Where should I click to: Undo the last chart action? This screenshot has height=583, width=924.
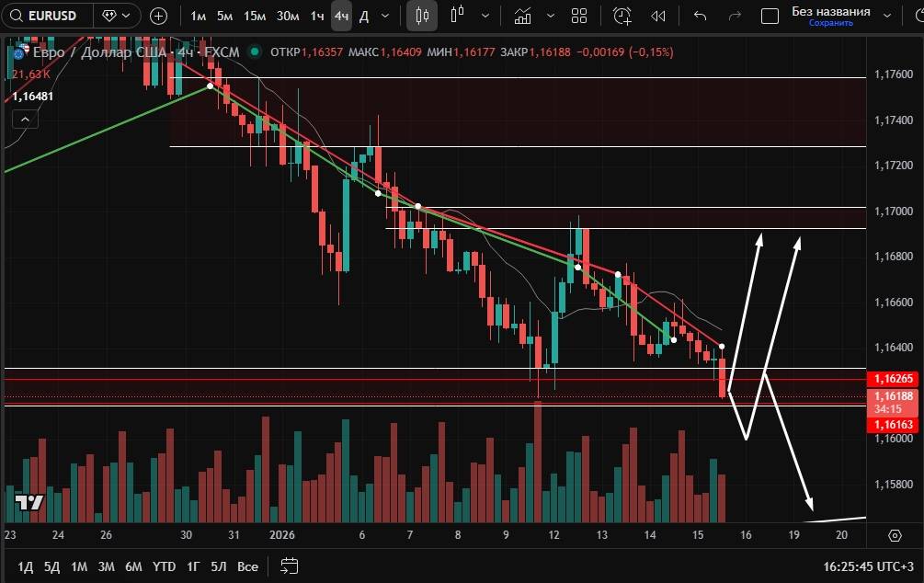click(701, 16)
